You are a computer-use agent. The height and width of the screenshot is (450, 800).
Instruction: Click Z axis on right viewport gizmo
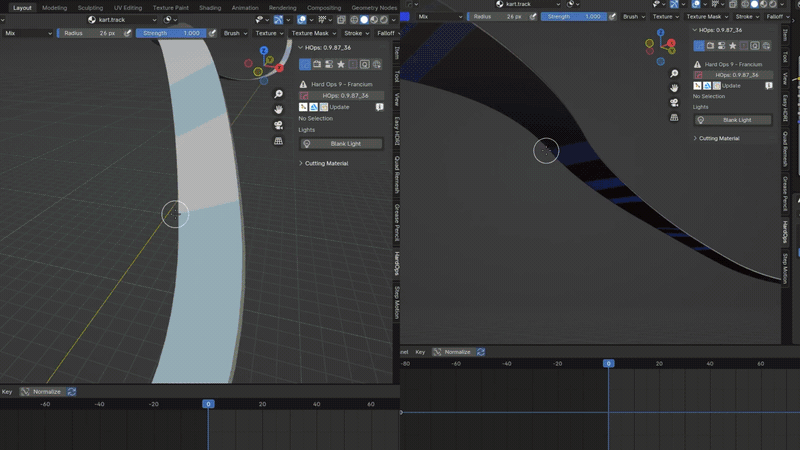(x=661, y=32)
